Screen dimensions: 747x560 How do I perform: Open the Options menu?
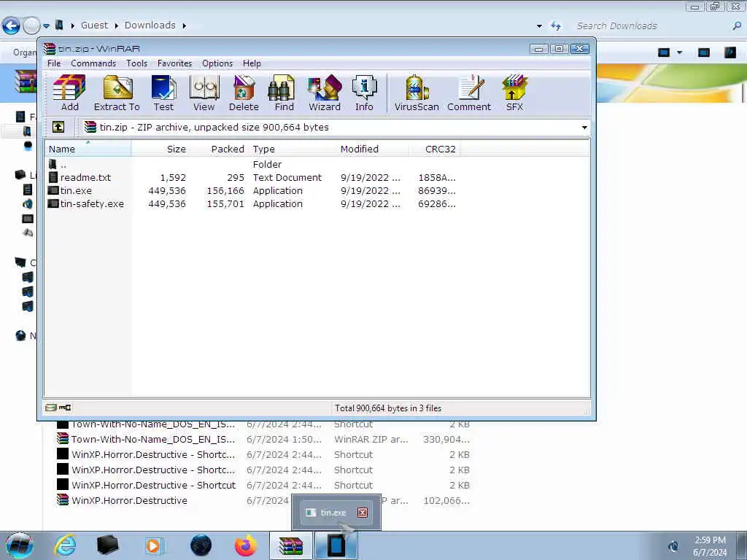(217, 63)
